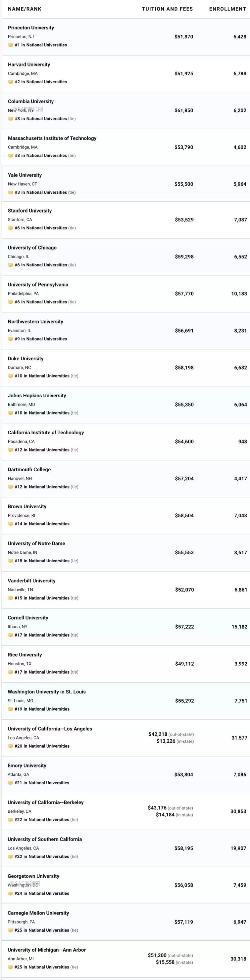Click the badge icon in University of Southern California's row
The height and width of the screenshot is (980, 250).
[x=11, y=857]
